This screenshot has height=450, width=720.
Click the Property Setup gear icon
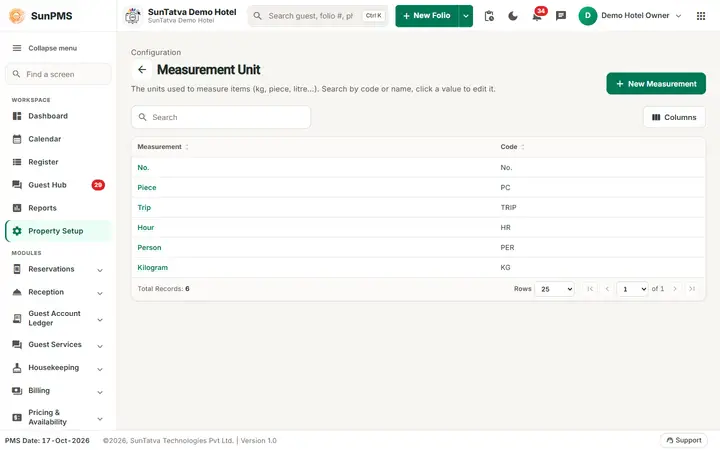coord(17,231)
